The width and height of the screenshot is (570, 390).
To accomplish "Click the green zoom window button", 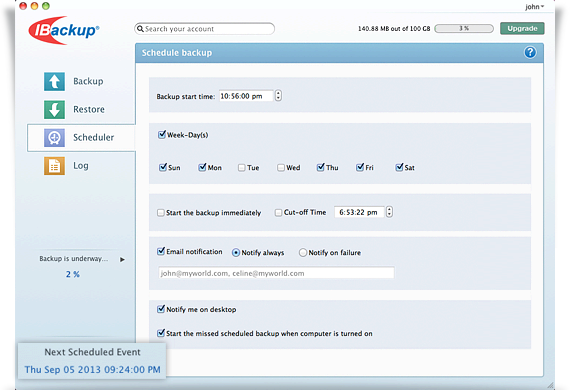I will [x=46, y=6].
